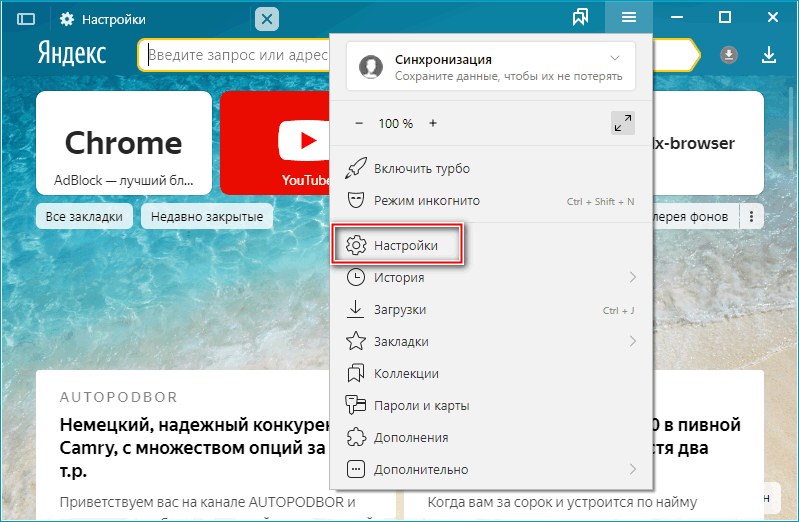The width and height of the screenshot is (799, 522).
Task: Expand the Синхронизация chevron
Action: [x=615, y=58]
